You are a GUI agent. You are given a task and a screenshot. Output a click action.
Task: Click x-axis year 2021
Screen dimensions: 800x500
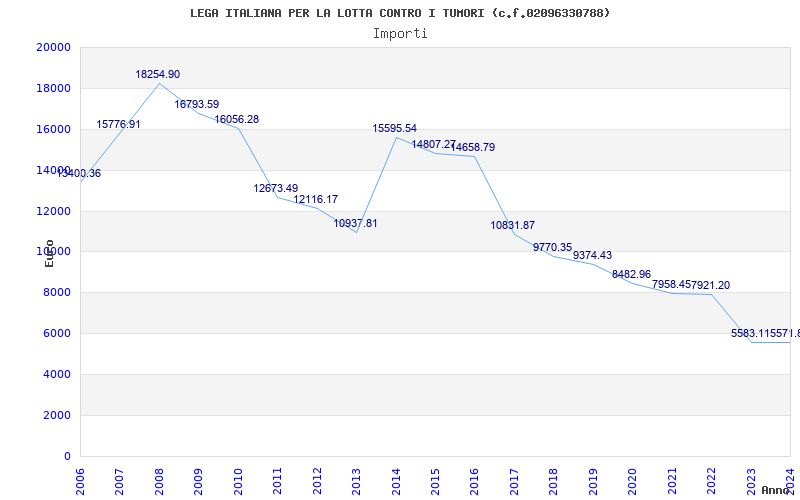pyautogui.click(x=672, y=481)
